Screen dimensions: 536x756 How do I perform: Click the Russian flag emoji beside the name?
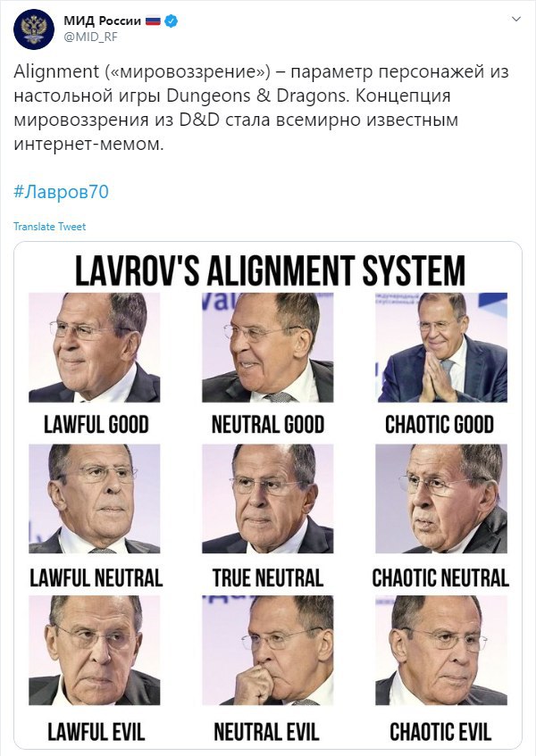(153, 21)
